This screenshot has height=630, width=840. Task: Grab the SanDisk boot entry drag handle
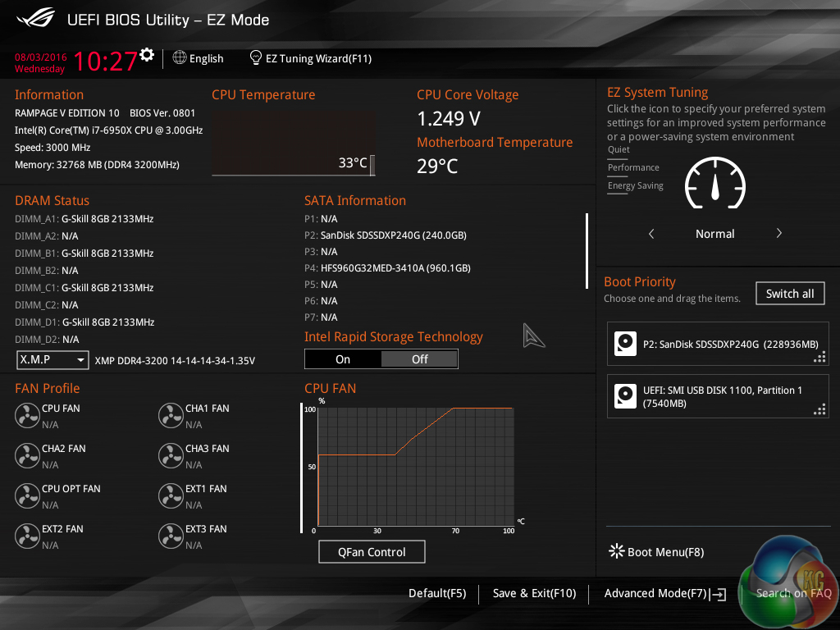pyautogui.click(x=819, y=358)
